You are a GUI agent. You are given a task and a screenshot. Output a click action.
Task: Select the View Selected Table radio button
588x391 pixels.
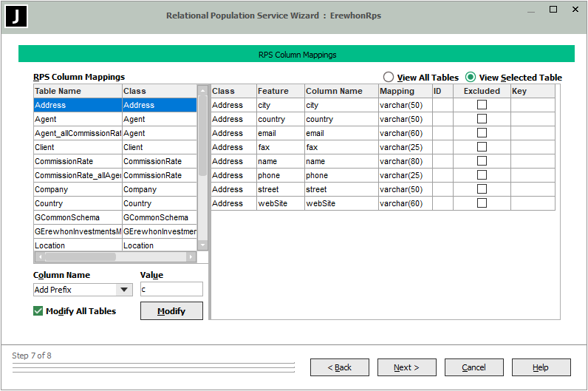pyautogui.click(x=471, y=78)
